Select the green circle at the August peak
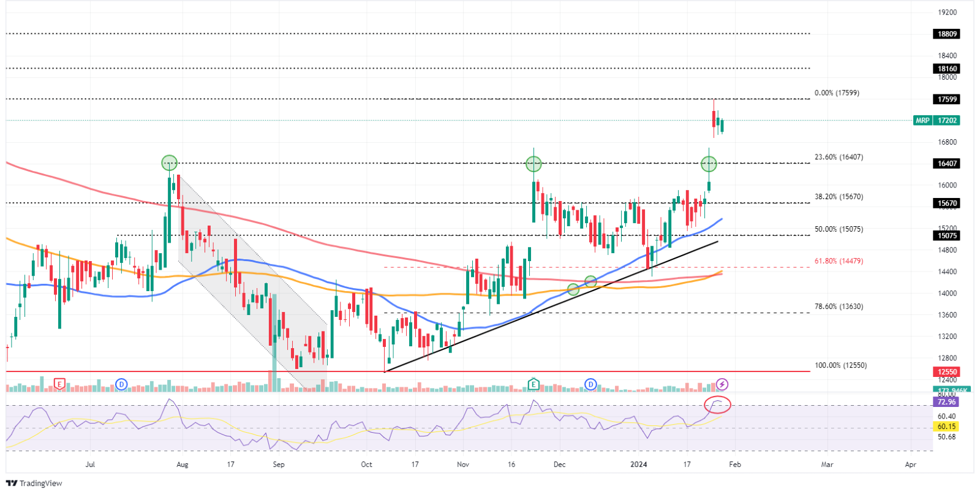Image resolution: width=980 pixels, height=494 pixels. pyautogui.click(x=170, y=163)
